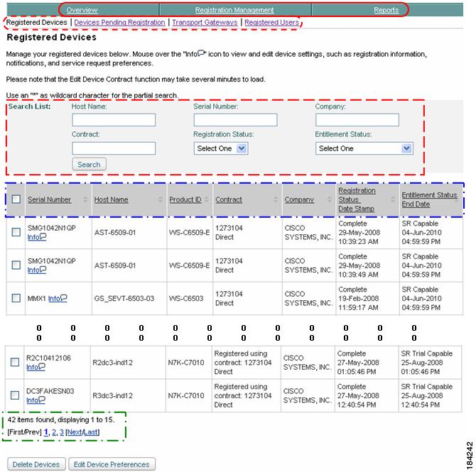
Task: Focus the Company search field
Action: pyautogui.click(x=357, y=120)
